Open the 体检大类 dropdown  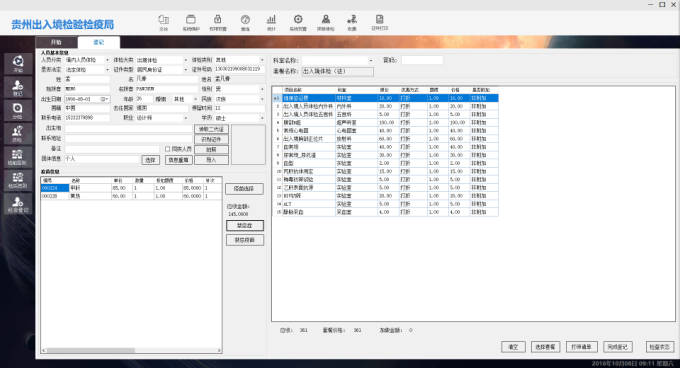point(186,60)
